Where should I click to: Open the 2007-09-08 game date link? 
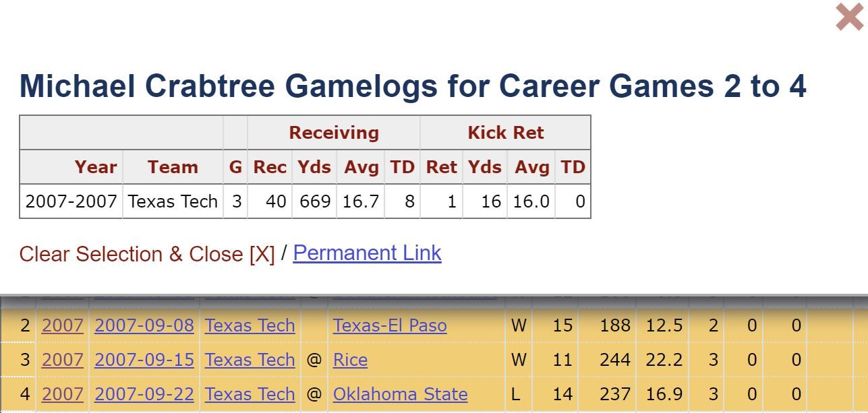[144, 325]
